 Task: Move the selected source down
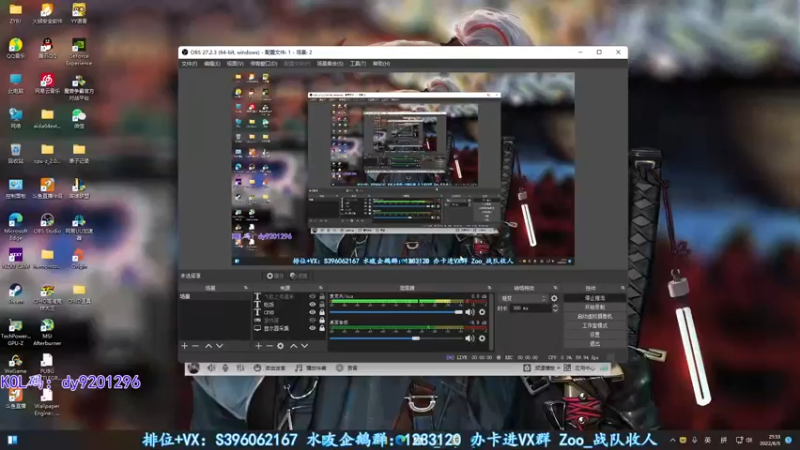pos(305,346)
